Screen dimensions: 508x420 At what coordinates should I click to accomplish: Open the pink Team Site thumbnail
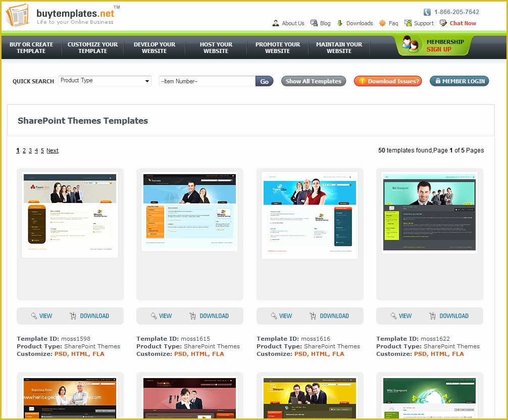point(189,398)
